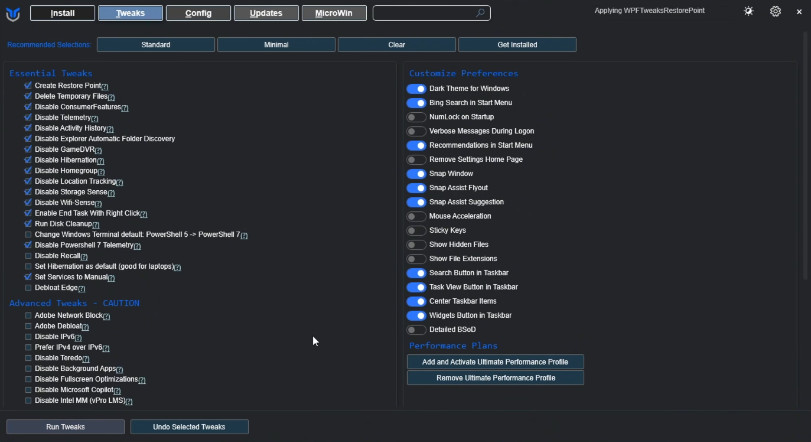Toggle theme with the sun icon
Screen dimensions: 811x442
750,12
